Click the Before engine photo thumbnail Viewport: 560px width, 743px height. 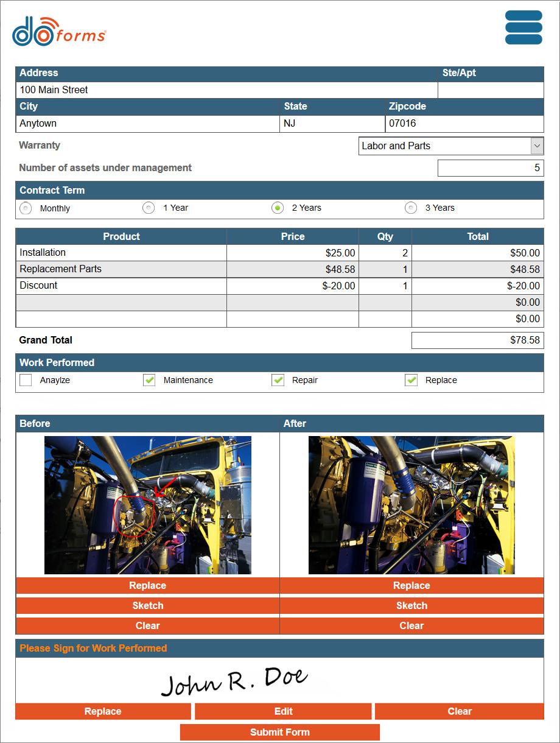147,505
